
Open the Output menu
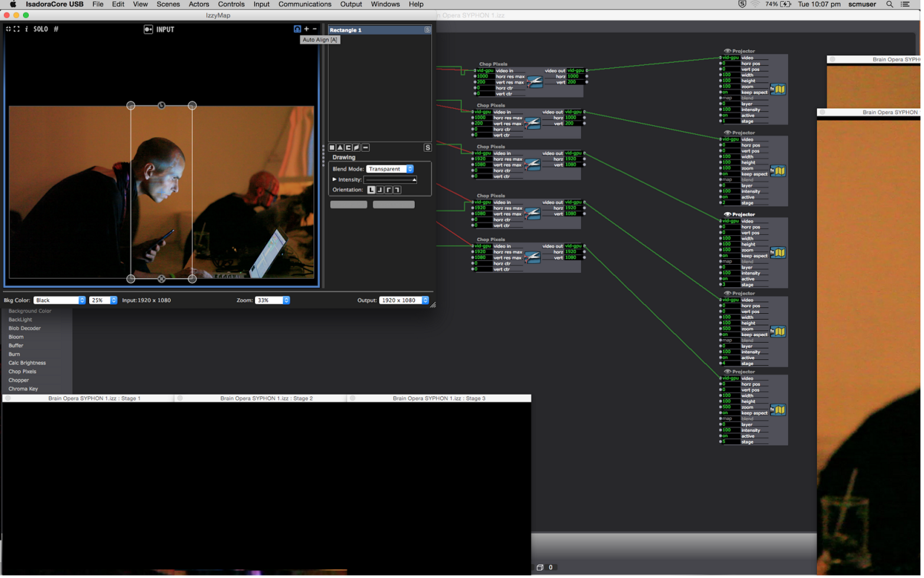[x=351, y=4]
